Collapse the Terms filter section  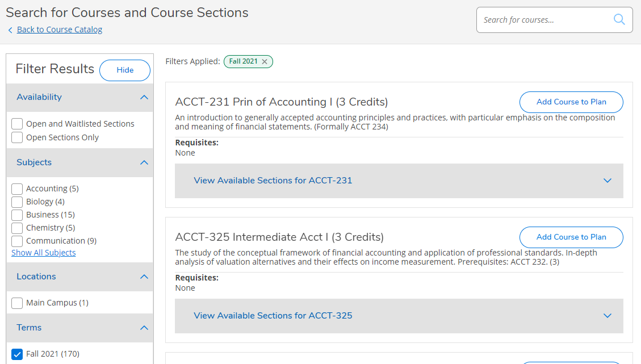click(144, 328)
